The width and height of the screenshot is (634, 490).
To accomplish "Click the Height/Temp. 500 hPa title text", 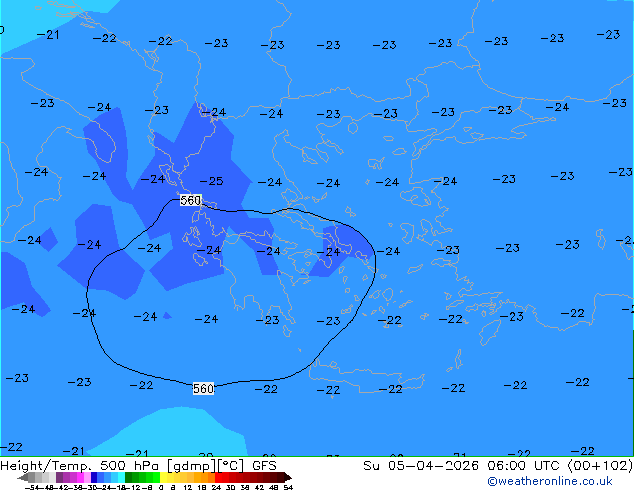I will 81,466.
